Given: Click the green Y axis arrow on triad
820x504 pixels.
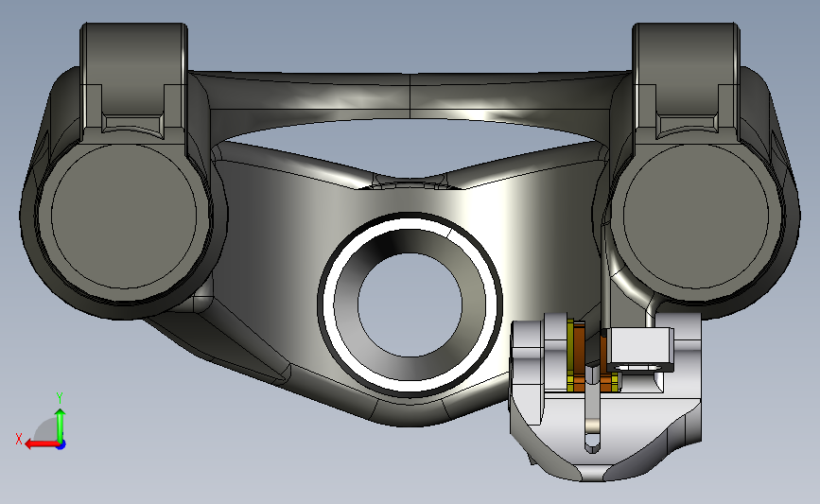Looking at the screenshot, I should (x=61, y=426).
